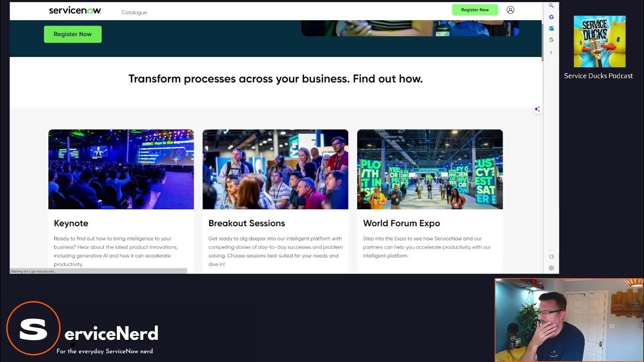Click the 'Transform processes across your business' headline
The image size is (644, 362).
click(x=275, y=79)
